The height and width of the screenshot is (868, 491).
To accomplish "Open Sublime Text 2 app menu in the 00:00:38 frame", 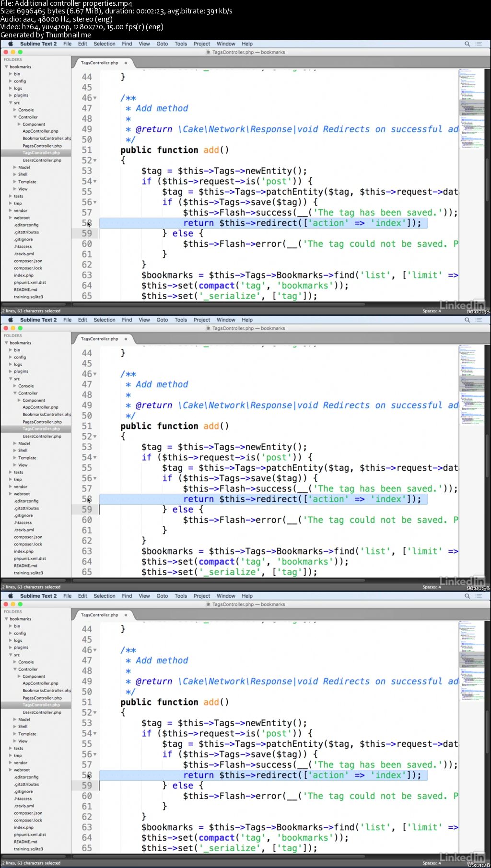I will coord(38,44).
